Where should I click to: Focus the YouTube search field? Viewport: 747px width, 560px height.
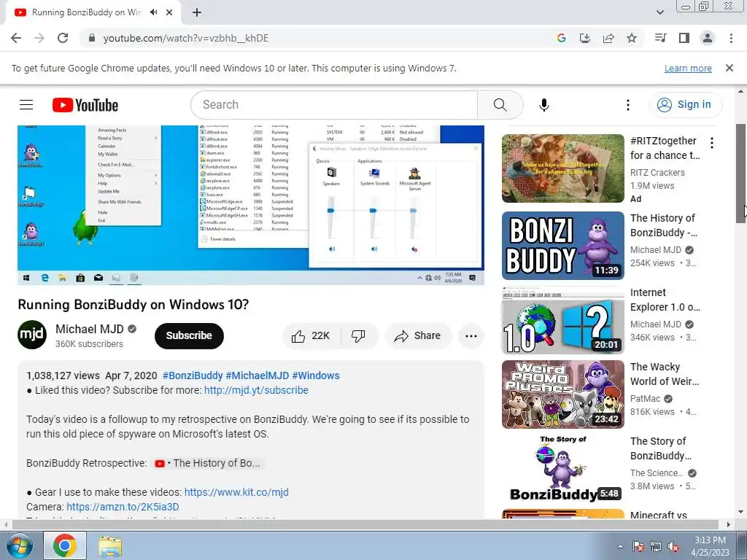point(334,105)
